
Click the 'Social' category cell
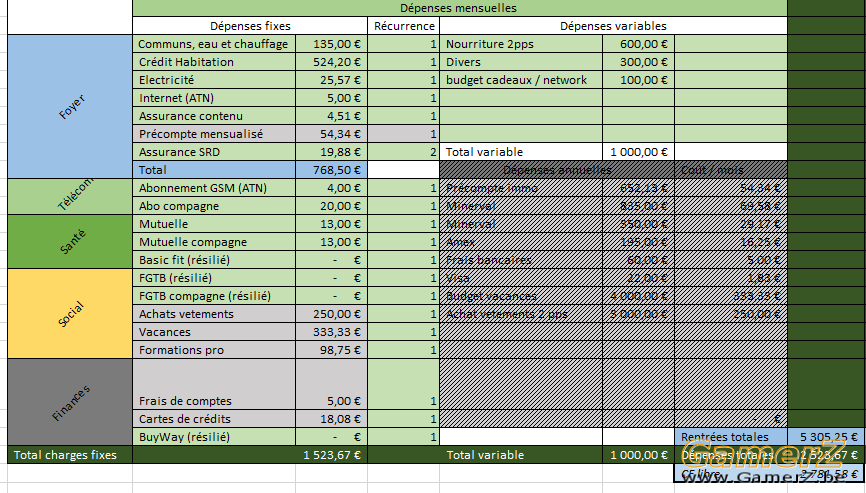tap(70, 314)
